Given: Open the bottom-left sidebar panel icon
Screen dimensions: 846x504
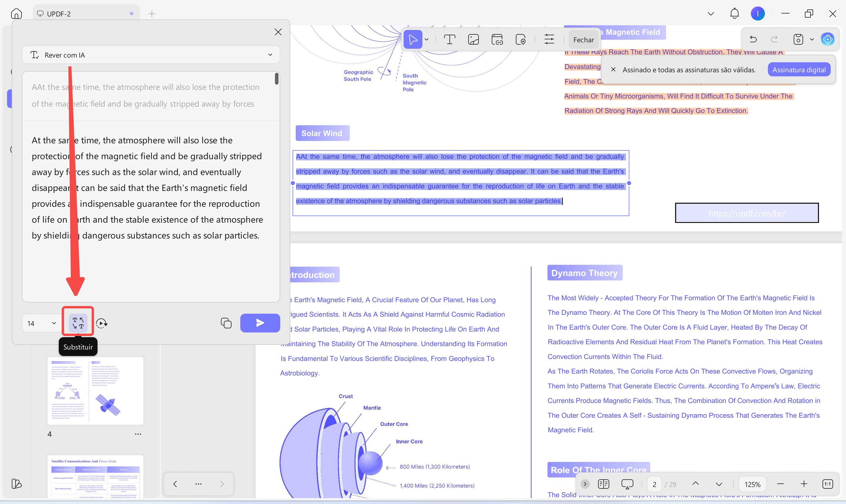Looking at the screenshot, I should (x=16, y=484).
